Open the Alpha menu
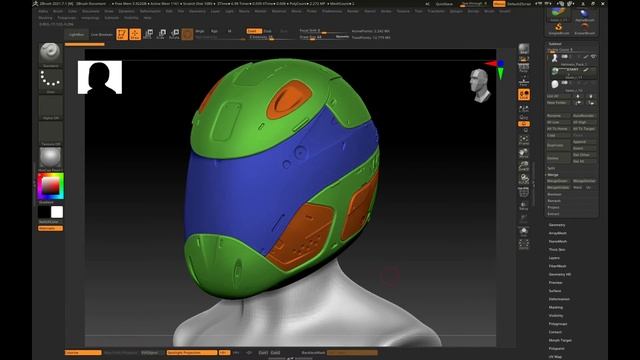 tap(43, 11)
